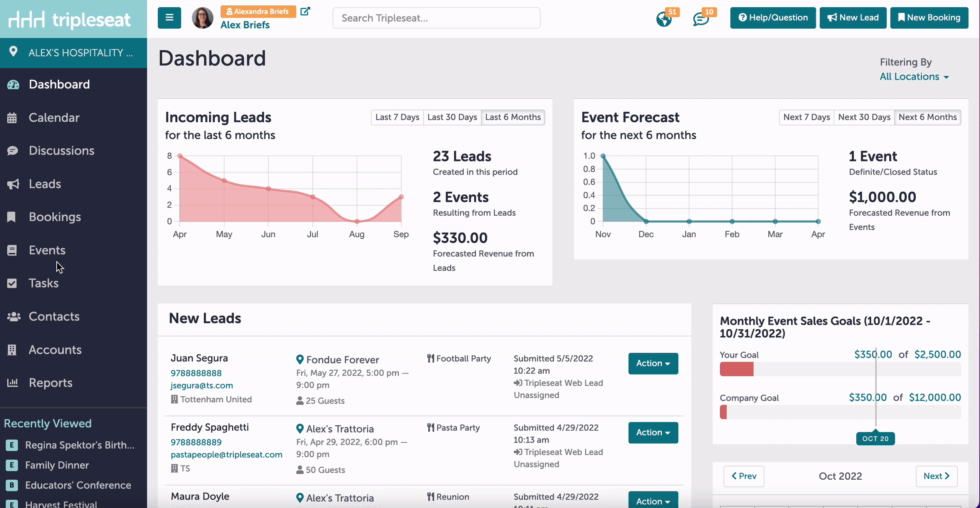Show Event Forecast for Next 6 Months
980x508 pixels.
pyautogui.click(x=928, y=117)
